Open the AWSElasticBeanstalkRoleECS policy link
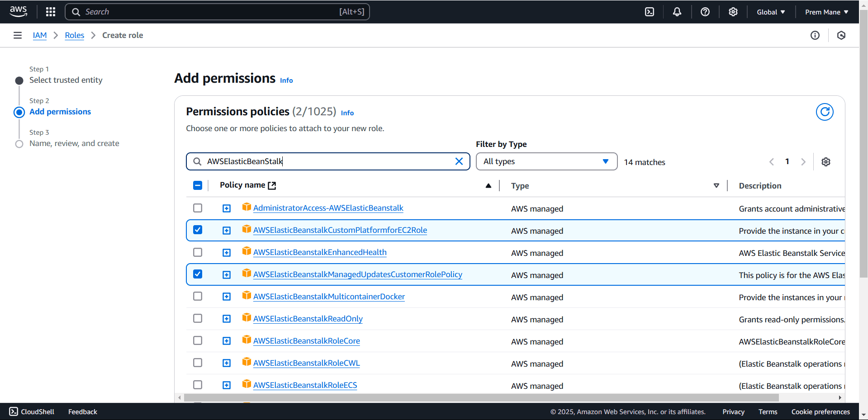The width and height of the screenshot is (868, 420). tap(305, 385)
